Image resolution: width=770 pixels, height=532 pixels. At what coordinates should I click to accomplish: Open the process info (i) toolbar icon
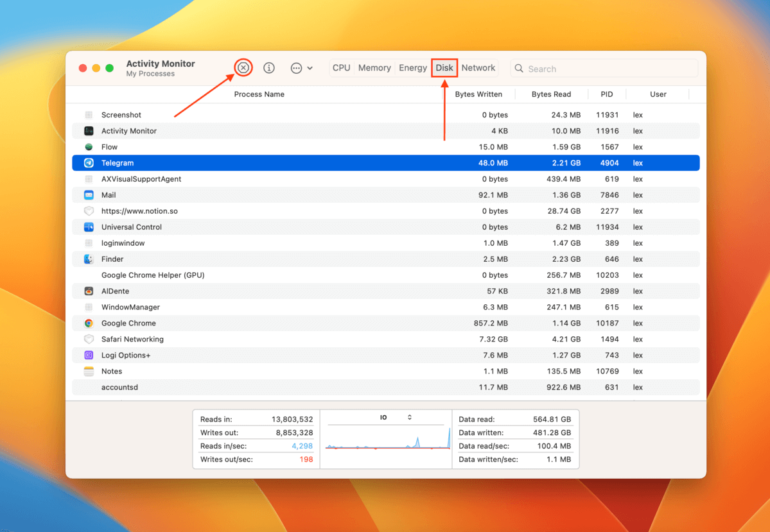(268, 68)
